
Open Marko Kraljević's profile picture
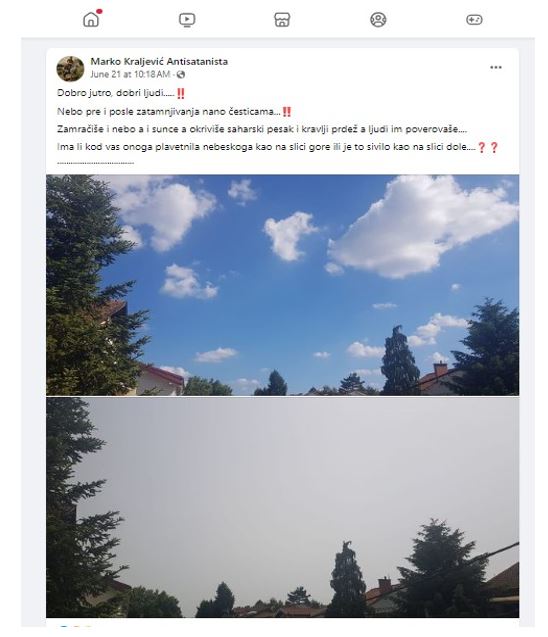point(70,68)
